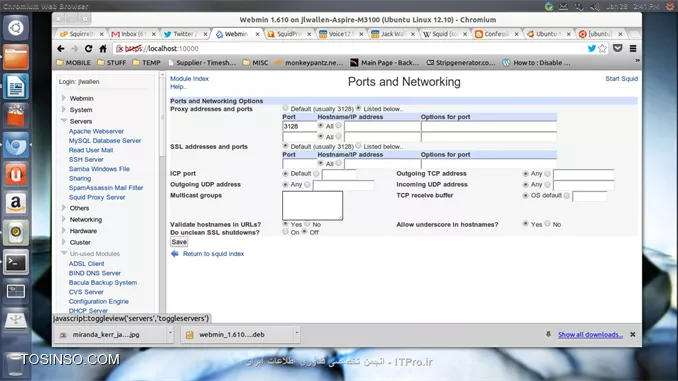
Task: Switch to the Jack Wallen tab
Action: pos(392,34)
